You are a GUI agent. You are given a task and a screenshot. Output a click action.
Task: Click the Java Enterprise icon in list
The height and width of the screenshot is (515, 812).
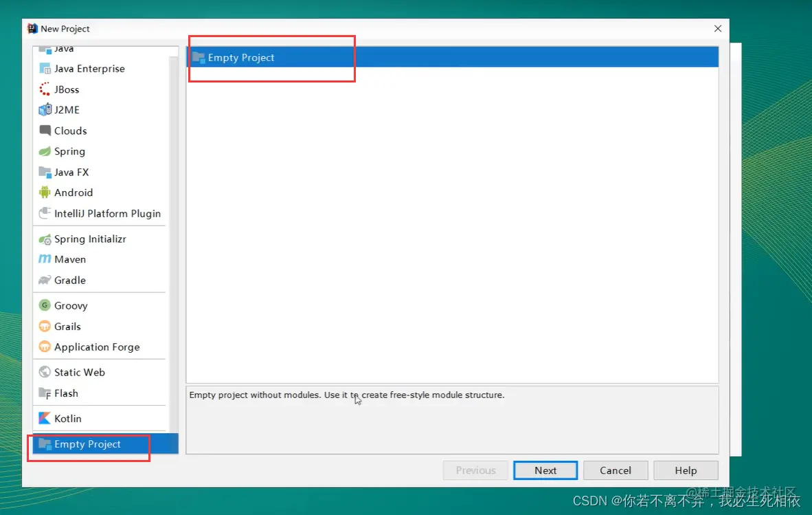pyautogui.click(x=45, y=68)
